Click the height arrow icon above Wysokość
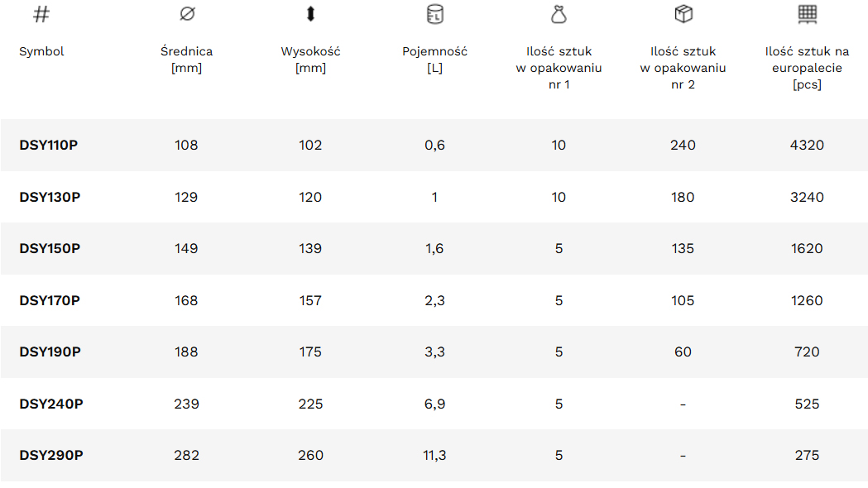This screenshot has height=488, width=868. click(x=310, y=14)
